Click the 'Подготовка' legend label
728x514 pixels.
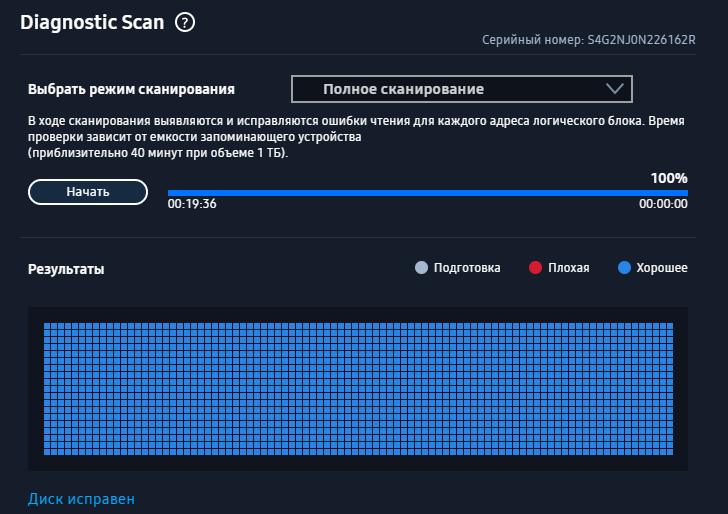(x=467, y=268)
